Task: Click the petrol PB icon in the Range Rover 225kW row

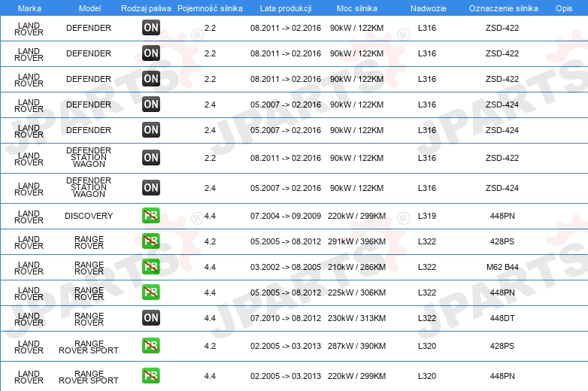Action: pos(151,292)
